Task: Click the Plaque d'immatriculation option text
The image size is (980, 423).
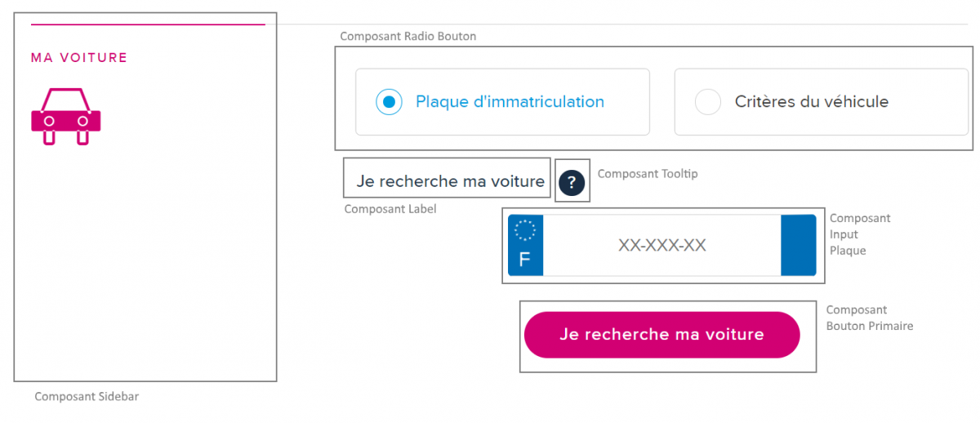Action: [510, 102]
